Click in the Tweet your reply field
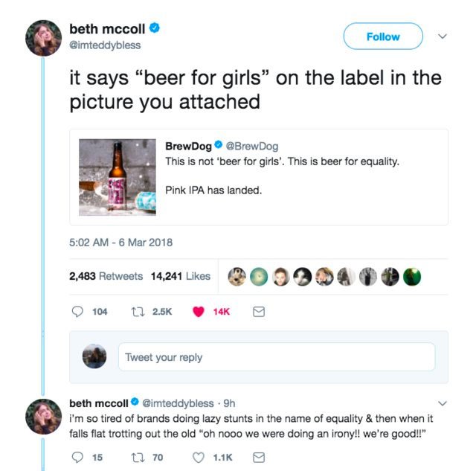Viewport: 476px width, 471px height. 276,357
